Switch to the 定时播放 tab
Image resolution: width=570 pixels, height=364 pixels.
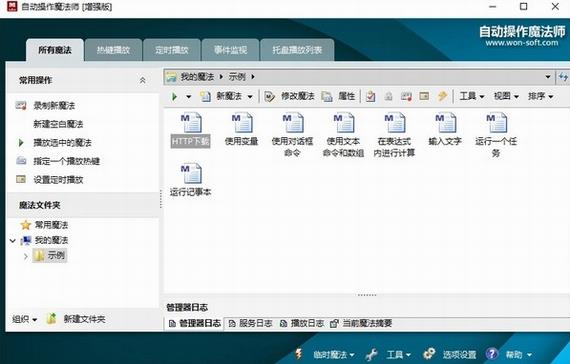(172, 50)
